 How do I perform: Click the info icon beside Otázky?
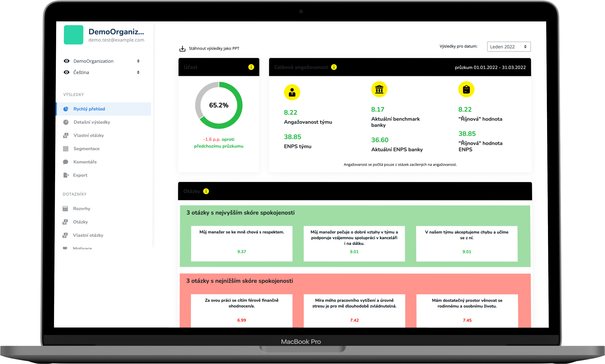(206, 191)
